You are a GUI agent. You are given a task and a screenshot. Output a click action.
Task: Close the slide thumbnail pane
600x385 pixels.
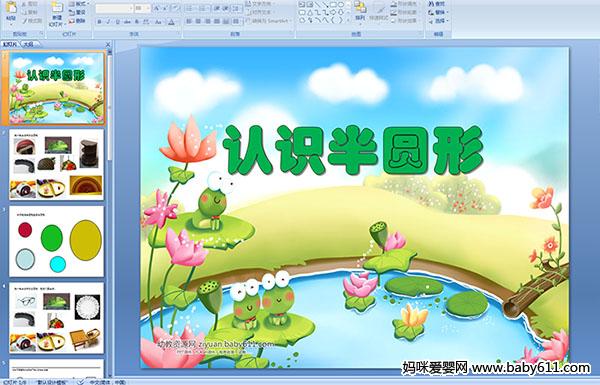(108, 44)
